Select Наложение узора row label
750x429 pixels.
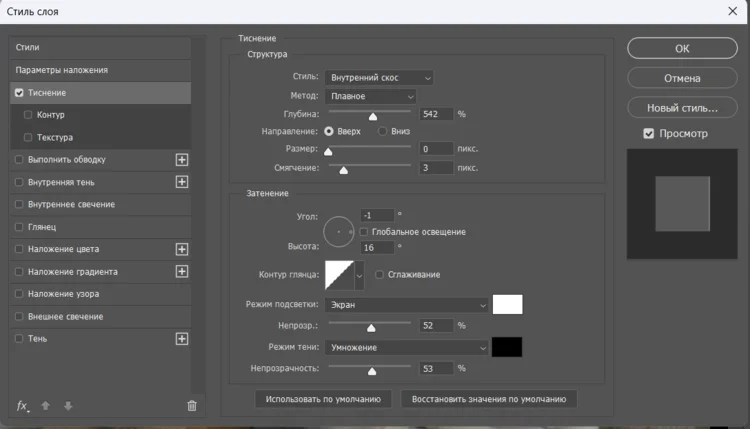64,294
